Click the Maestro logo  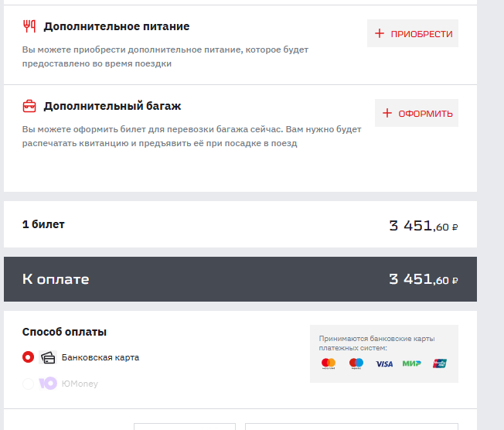coord(356,363)
